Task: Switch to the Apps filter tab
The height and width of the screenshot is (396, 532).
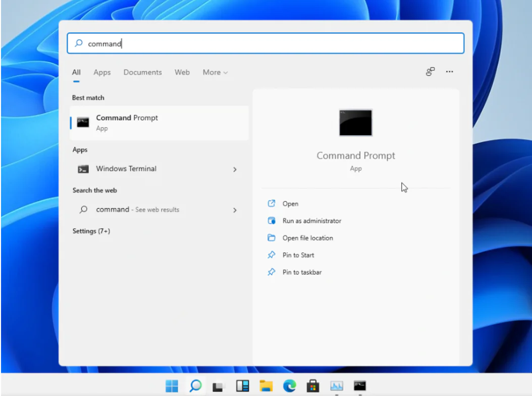Action: [102, 72]
